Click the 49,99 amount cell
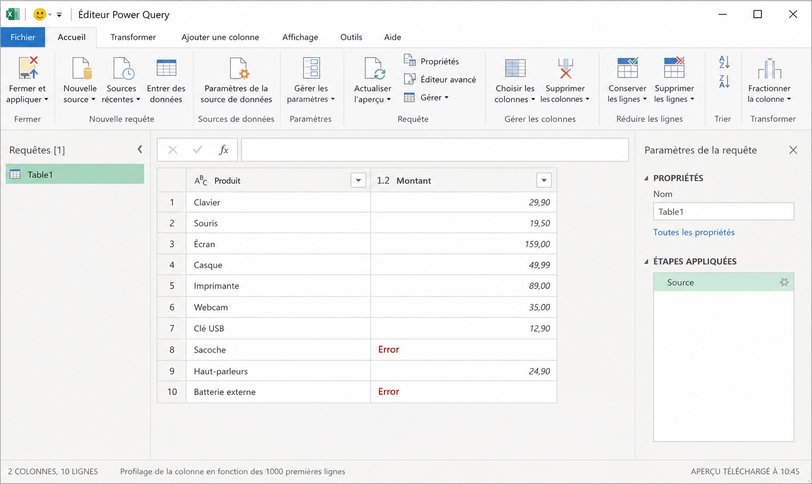The width and height of the screenshot is (812, 484). coord(463,265)
